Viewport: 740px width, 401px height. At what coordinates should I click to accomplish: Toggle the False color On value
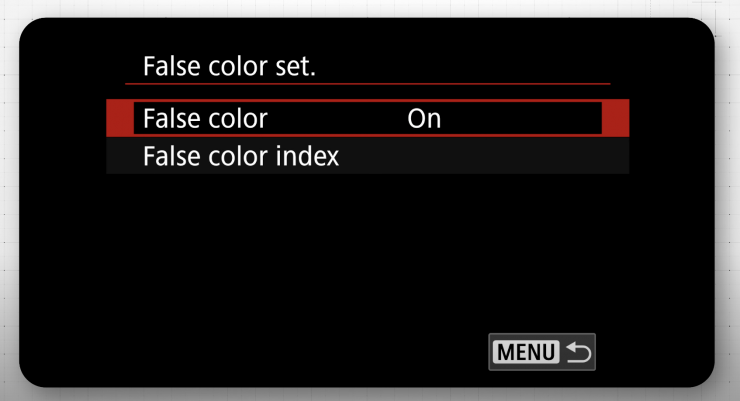pyautogui.click(x=424, y=118)
